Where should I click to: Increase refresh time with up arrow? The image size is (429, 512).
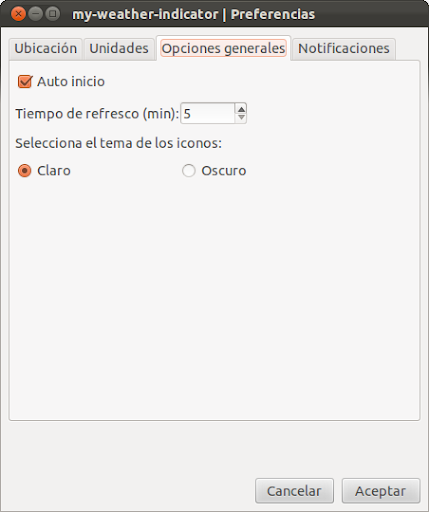[x=241, y=109]
